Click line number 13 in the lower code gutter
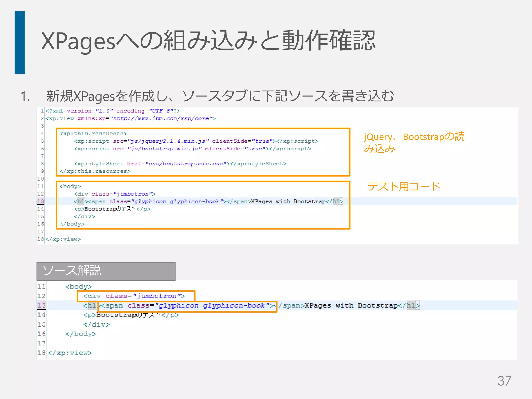Image resolution: width=532 pixels, height=399 pixels. coord(42,305)
